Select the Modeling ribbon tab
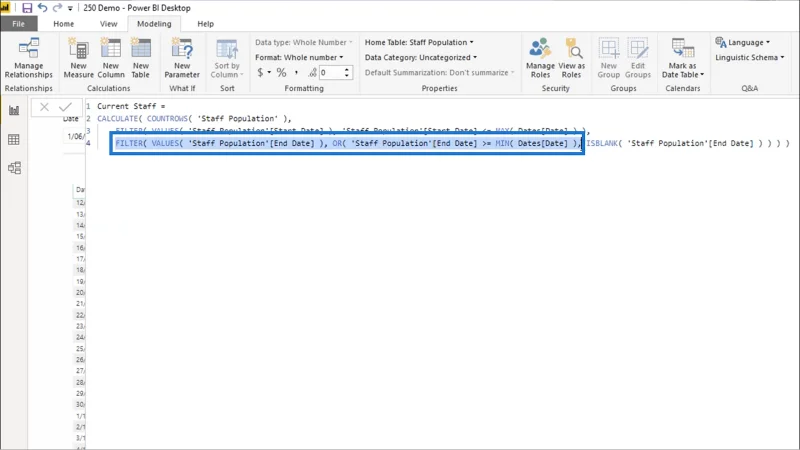The image size is (800, 450). point(154,23)
